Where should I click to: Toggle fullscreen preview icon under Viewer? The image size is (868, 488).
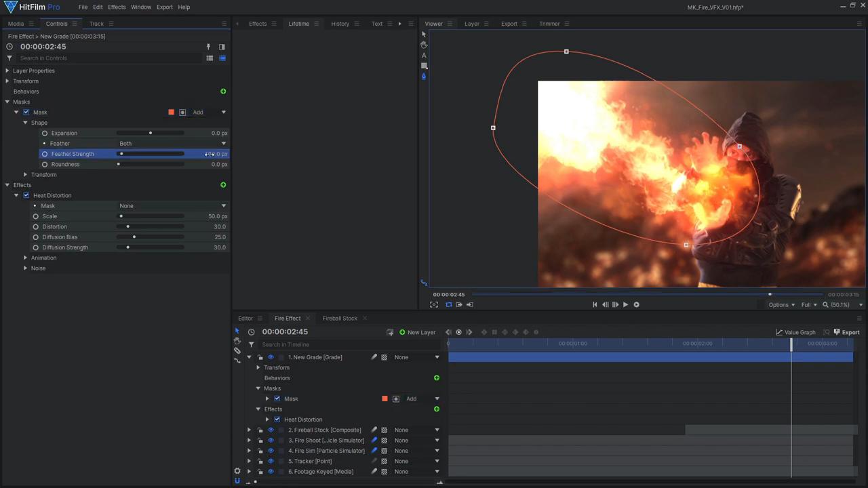click(x=434, y=305)
